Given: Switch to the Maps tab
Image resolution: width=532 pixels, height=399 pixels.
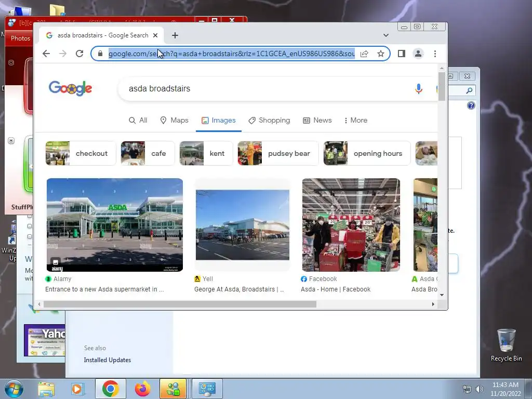Looking at the screenshot, I should (x=174, y=120).
